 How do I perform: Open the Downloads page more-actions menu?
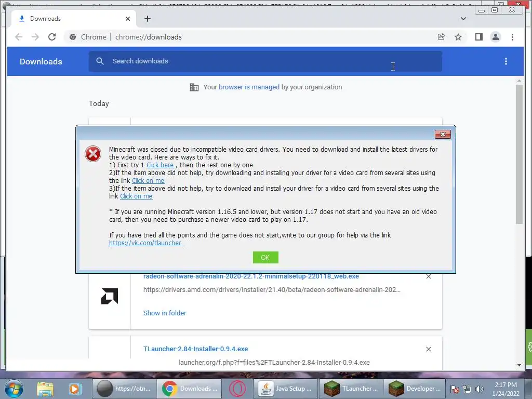[x=506, y=61]
